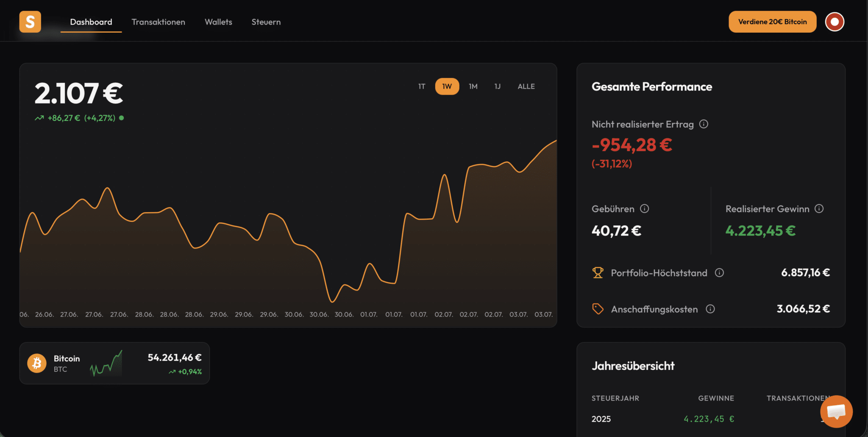
Task: Click the green 4.223,45 € realized gain value
Action: (x=760, y=231)
